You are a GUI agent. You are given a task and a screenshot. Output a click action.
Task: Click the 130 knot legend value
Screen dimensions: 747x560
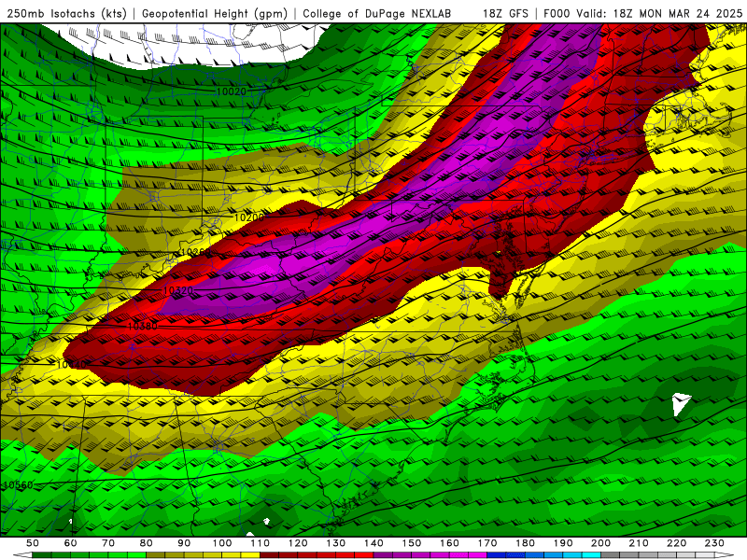pos(335,543)
